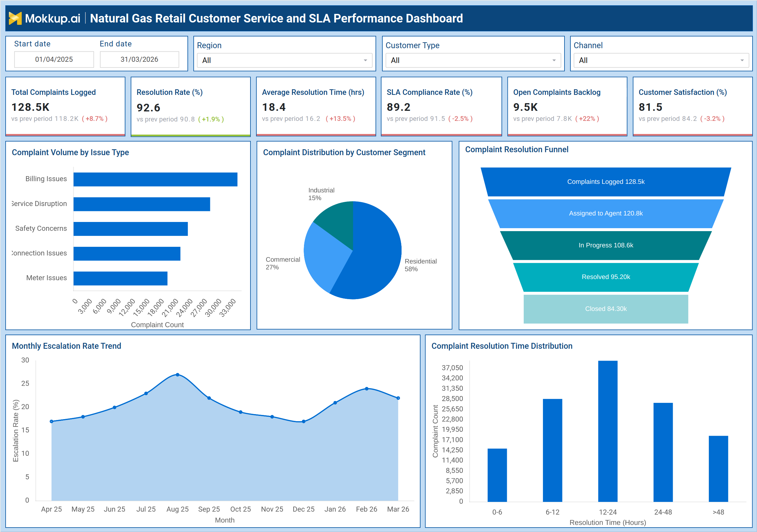Click the Complaint Count axis label under the issue type bars
The width and height of the screenshot is (757, 532).
(157, 325)
